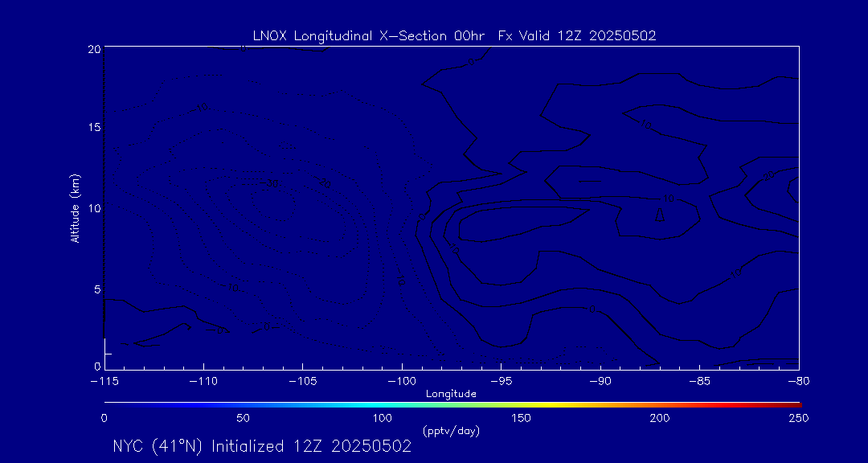The width and height of the screenshot is (868, 463).
Task: Click the -110 longitude tick label
Action: click(x=203, y=382)
